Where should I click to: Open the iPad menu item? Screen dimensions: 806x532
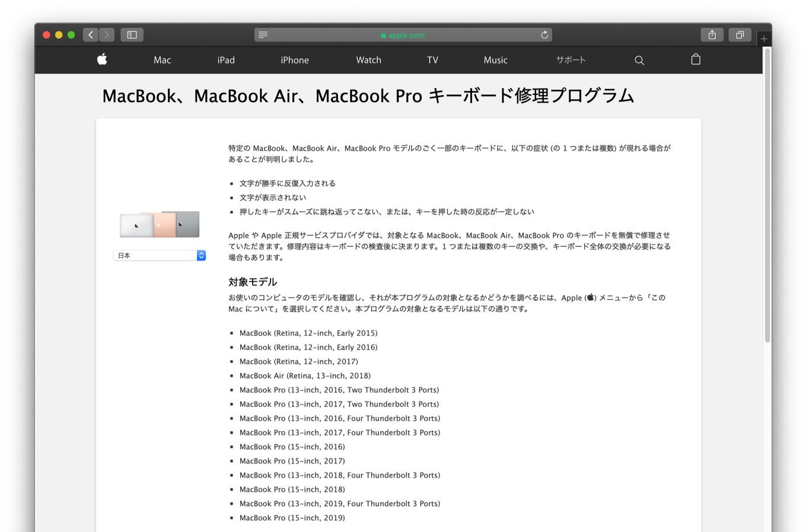tap(226, 60)
